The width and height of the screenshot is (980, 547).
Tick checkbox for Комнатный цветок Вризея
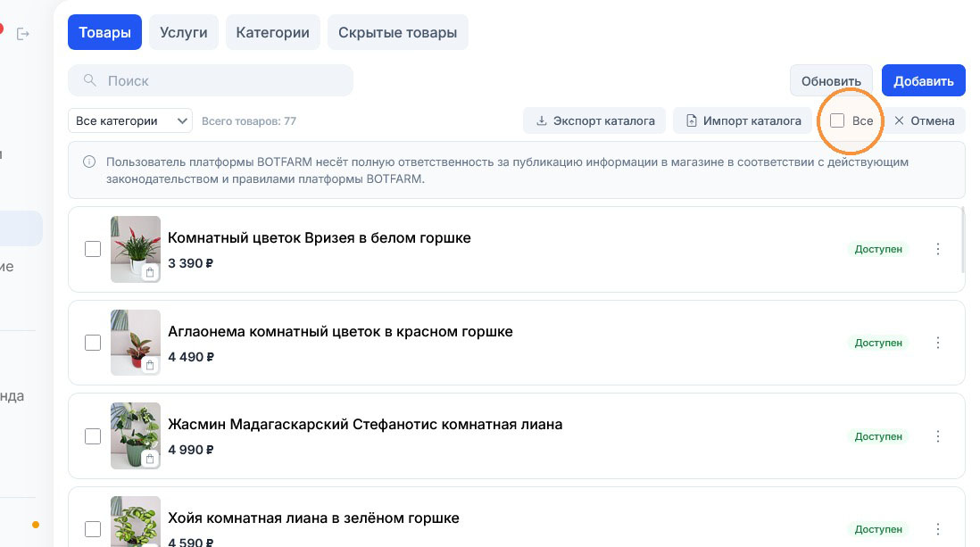click(x=93, y=249)
